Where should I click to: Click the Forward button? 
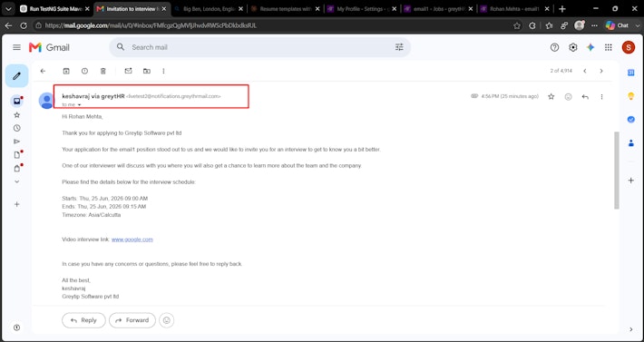coord(132,320)
